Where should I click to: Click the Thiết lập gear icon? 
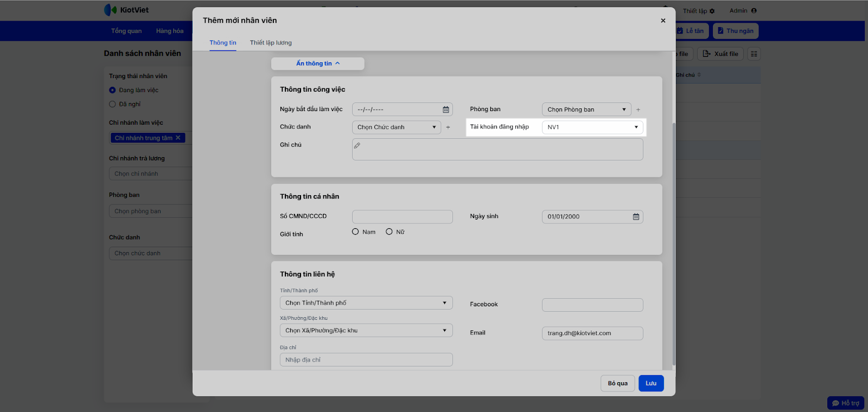coord(712,11)
